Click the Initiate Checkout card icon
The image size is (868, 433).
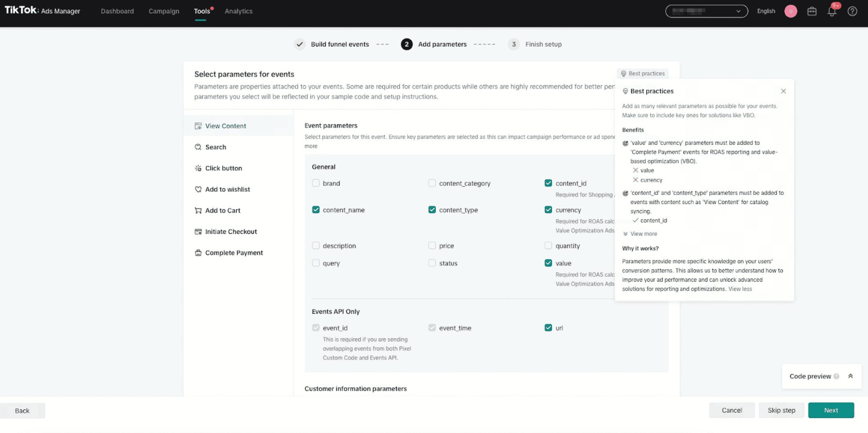pos(198,232)
